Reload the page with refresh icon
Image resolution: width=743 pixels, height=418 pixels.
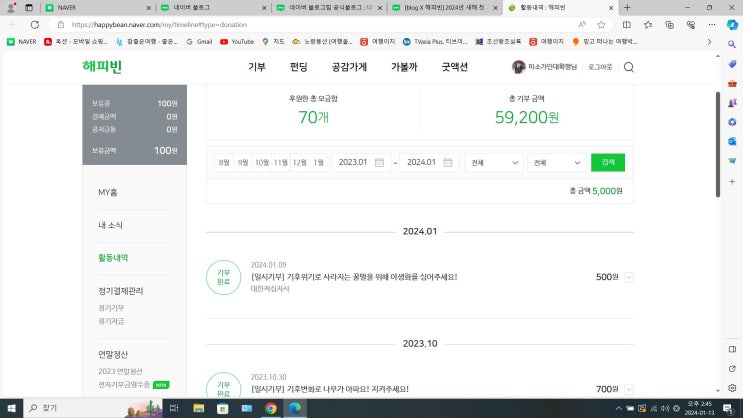[x=35, y=25]
